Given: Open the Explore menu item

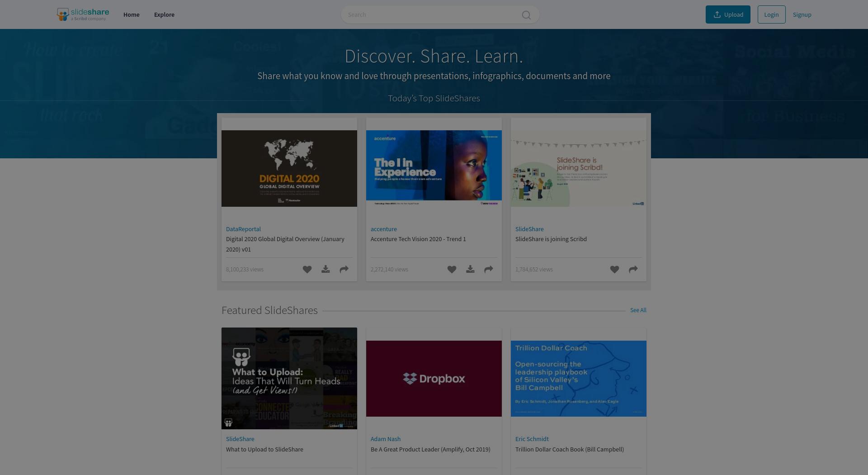Looking at the screenshot, I should point(164,14).
